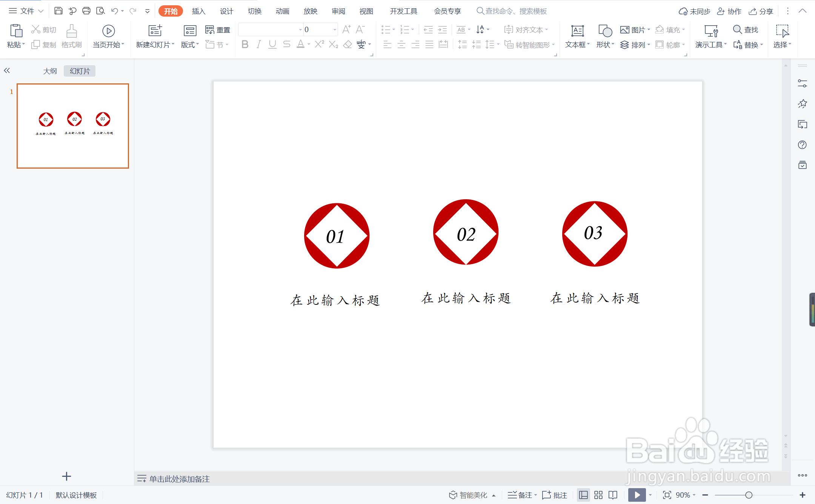Open the Insert (插入) ribbon tab

tap(198, 11)
